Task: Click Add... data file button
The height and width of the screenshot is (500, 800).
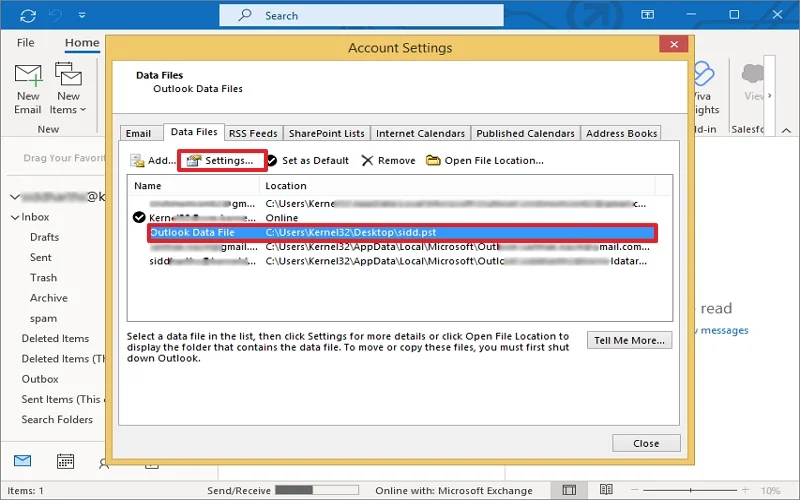Action: (x=153, y=161)
